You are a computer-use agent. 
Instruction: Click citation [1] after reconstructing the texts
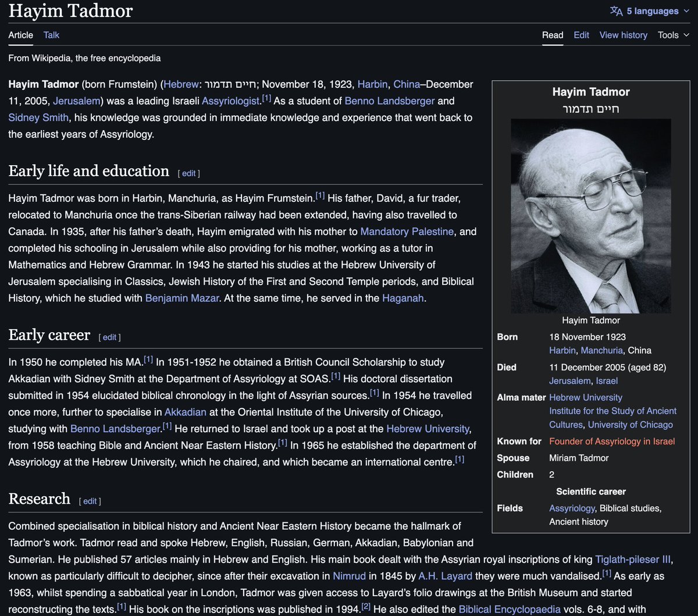[x=122, y=607]
